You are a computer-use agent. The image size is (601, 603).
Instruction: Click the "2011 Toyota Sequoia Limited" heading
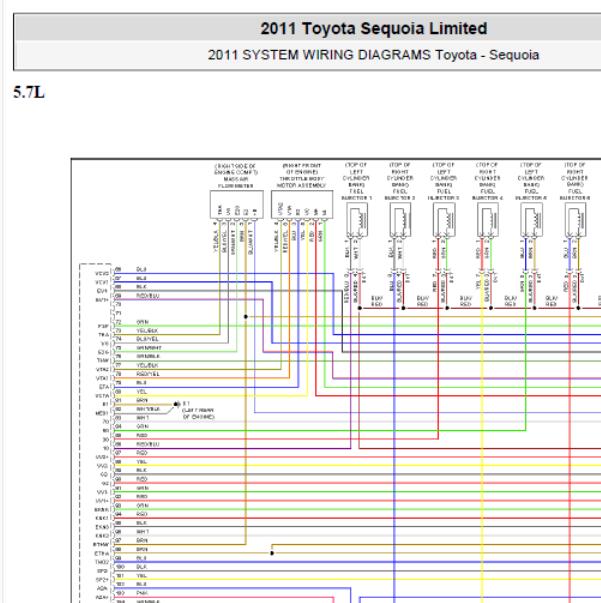373,28
